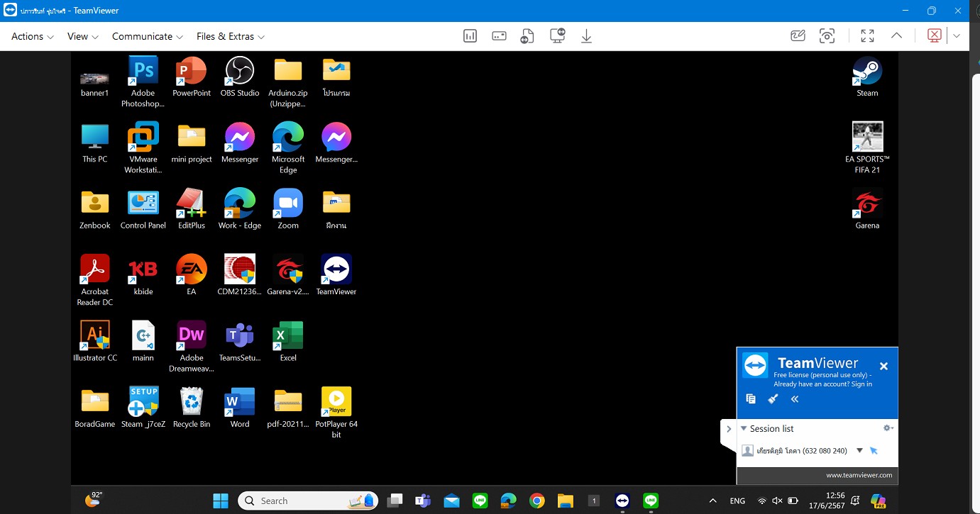980x514 pixels.
Task: Click the remote keyboard input toolbar icon
Action: 499,36
